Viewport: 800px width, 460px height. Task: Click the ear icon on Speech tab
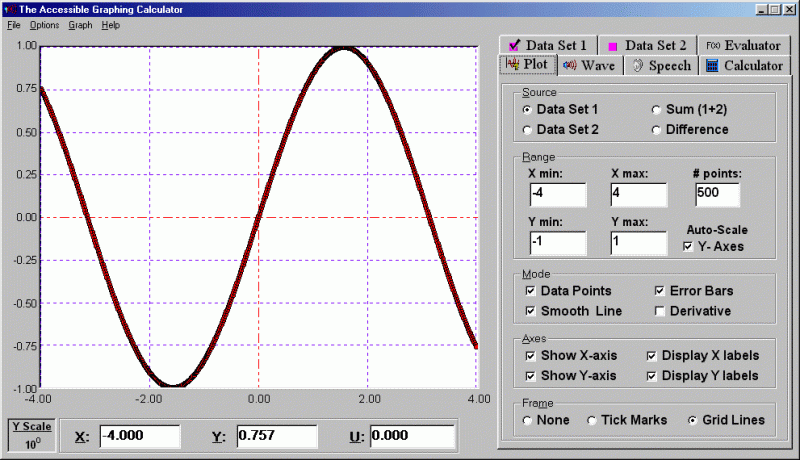(x=638, y=66)
